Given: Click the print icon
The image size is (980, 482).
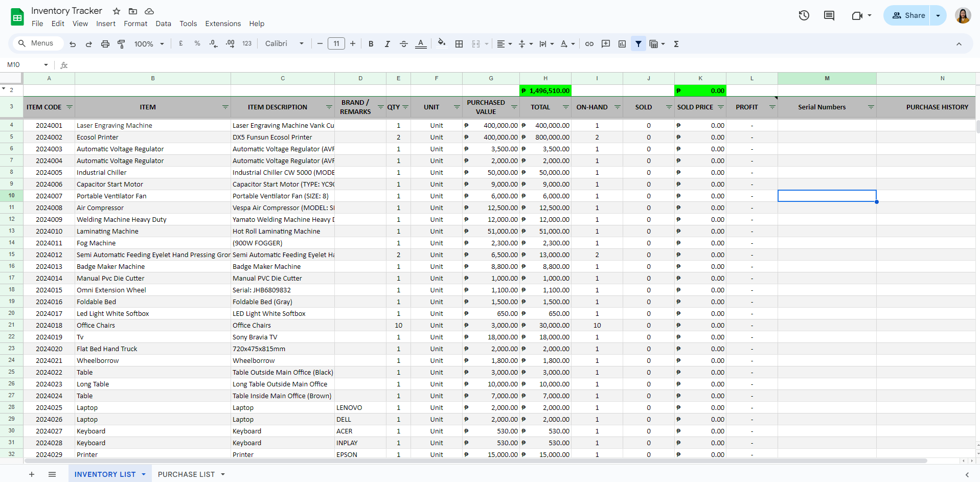Looking at the screenshot, I should tap(105, 44).
